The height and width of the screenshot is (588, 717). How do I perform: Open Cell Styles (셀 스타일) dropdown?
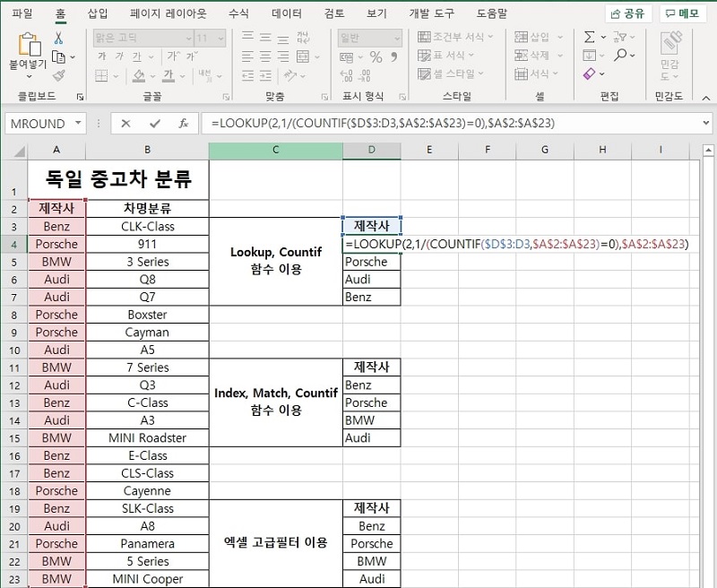[451, 73]
